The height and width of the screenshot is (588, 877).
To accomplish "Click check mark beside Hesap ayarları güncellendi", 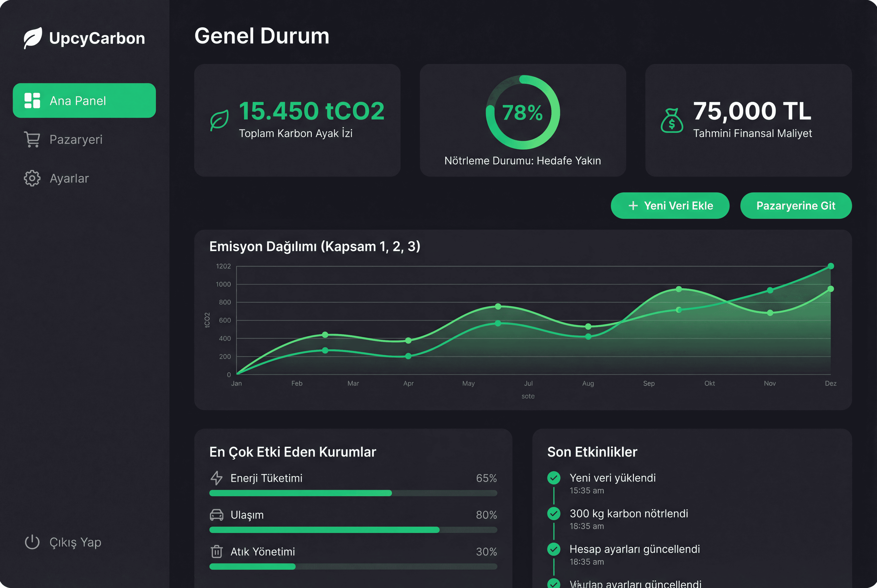I will point(554,549).
